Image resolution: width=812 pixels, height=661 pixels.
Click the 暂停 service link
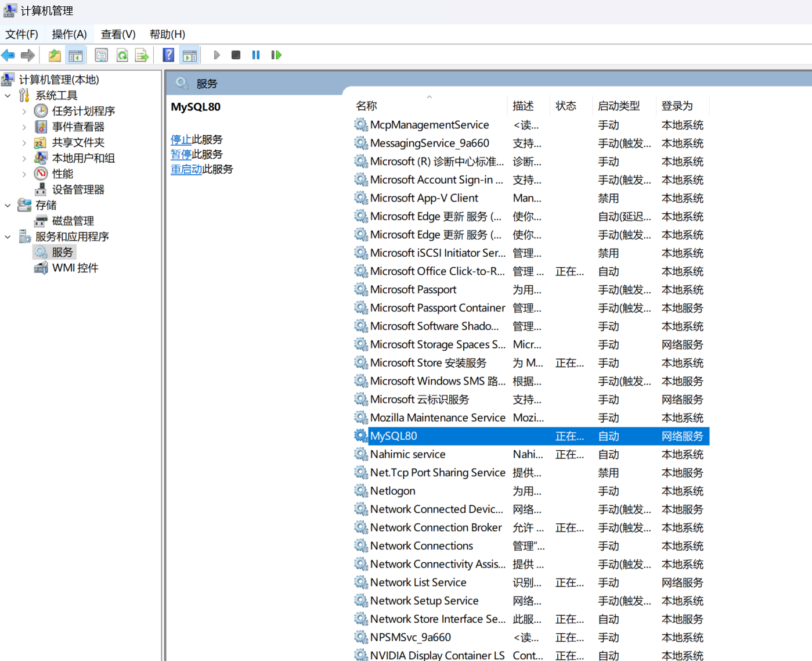click(181, 155)
